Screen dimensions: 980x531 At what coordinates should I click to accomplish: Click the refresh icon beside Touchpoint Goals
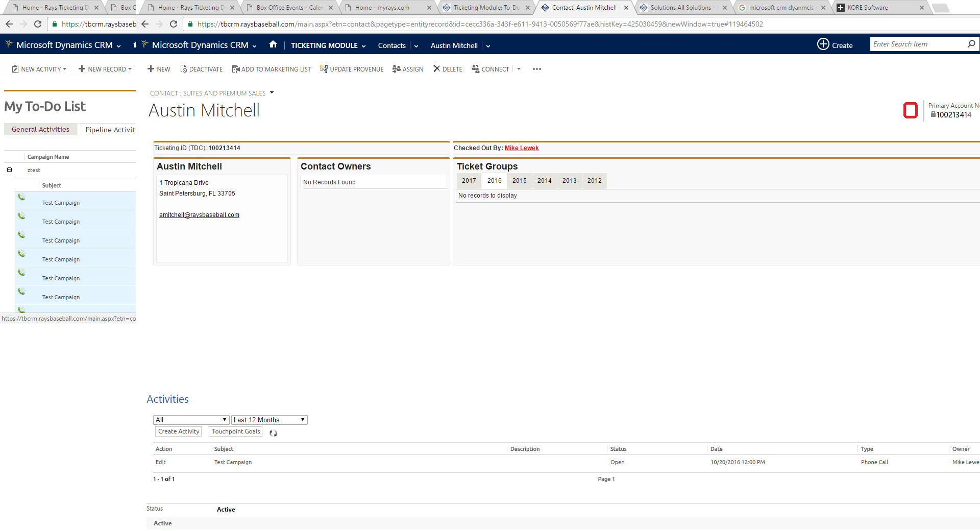(x=273, y=433)
